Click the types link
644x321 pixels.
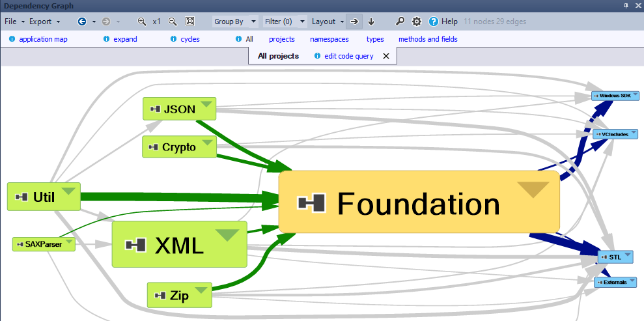point(375,40)
